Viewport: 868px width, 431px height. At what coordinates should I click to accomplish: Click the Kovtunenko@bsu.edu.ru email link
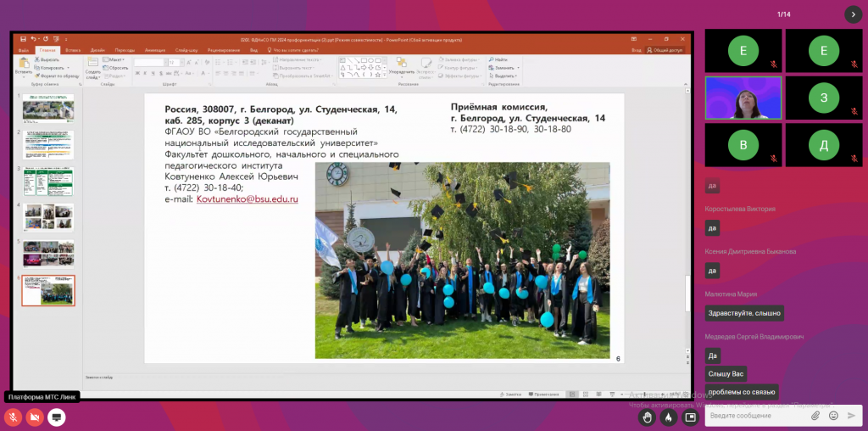coord(248,199)
